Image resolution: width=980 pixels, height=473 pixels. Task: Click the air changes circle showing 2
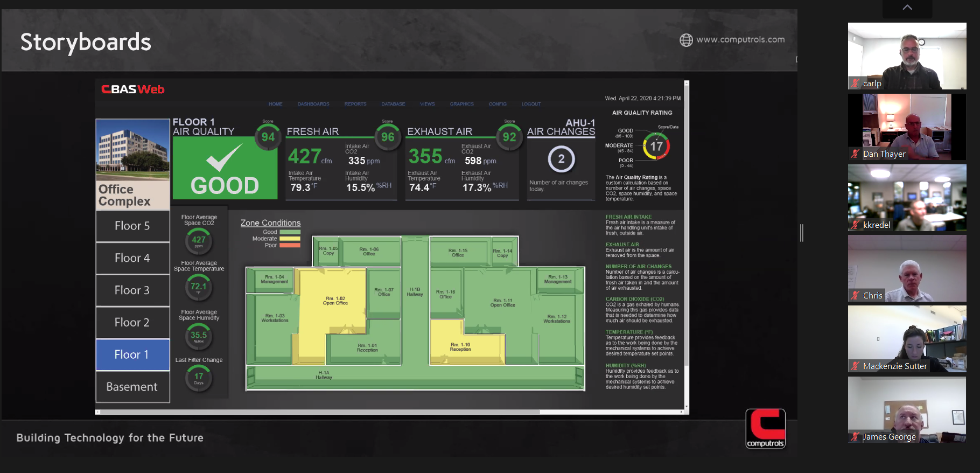tap(561, 159)
